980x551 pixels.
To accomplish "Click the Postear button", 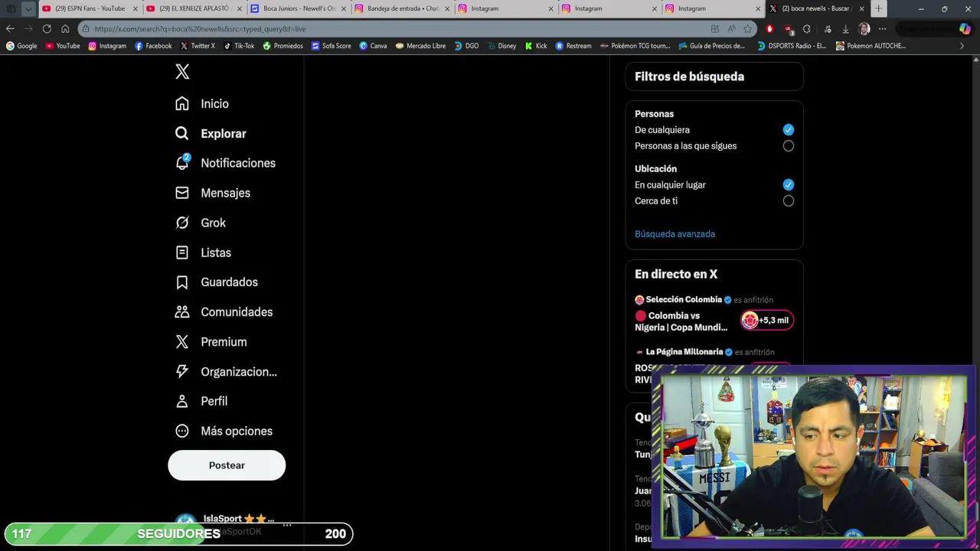I will 227,465.
